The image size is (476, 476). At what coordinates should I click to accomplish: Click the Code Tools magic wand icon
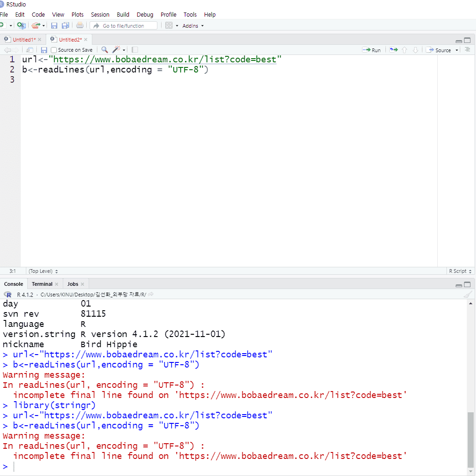click(x=116, y=49)
